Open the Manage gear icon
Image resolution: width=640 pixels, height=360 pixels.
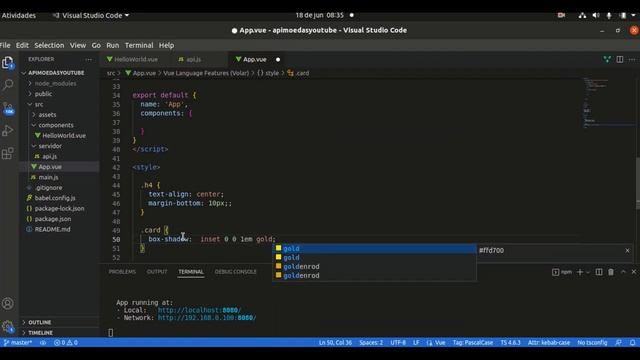pos(7,326)
